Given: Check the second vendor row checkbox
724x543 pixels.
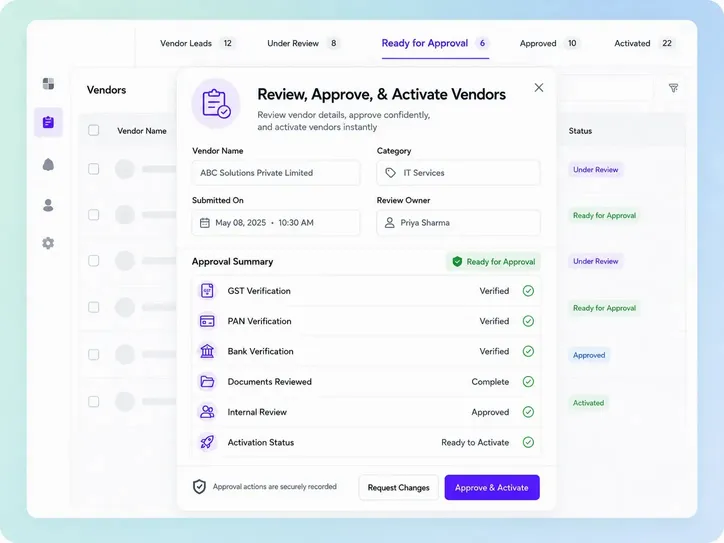Looking at the screenshot, I should [94, 215].
